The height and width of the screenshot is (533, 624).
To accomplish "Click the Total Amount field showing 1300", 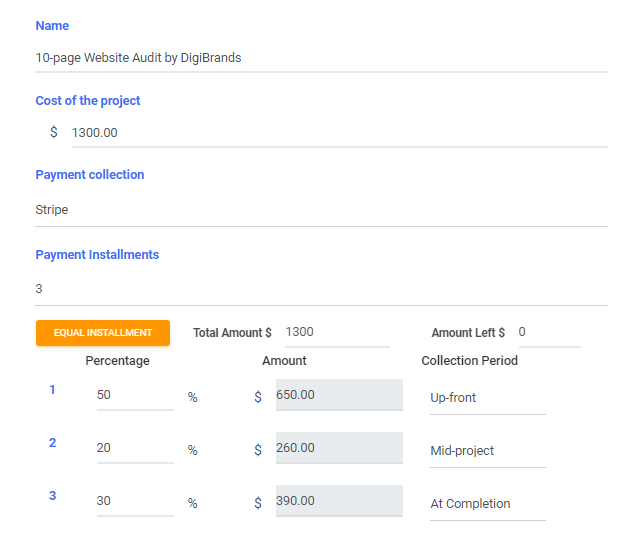I will pos(336,332).
